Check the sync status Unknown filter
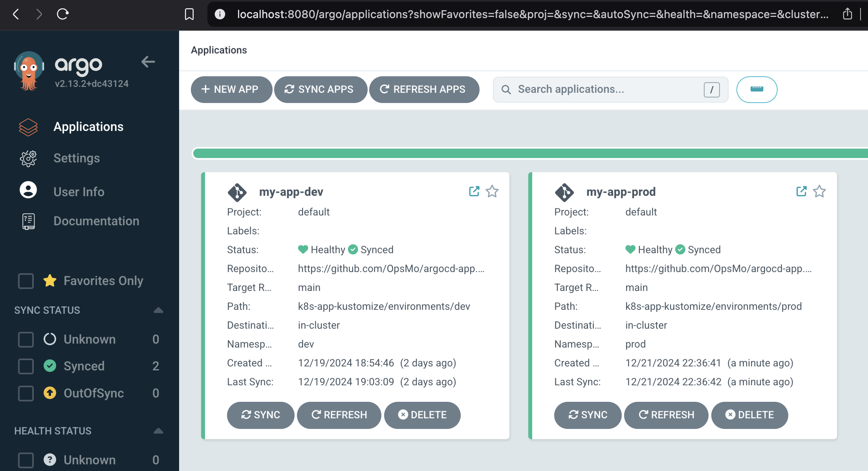The width and height of the screenshot is (868, 471). point(26,339)
